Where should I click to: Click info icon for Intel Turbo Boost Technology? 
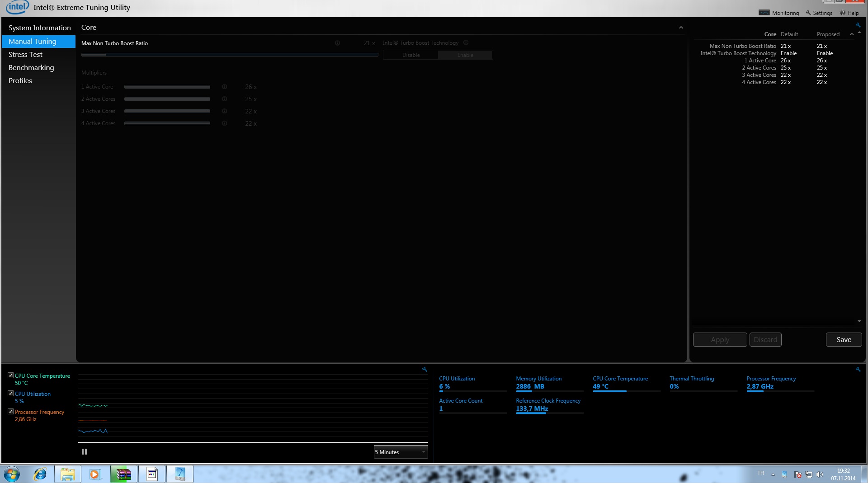466,42
